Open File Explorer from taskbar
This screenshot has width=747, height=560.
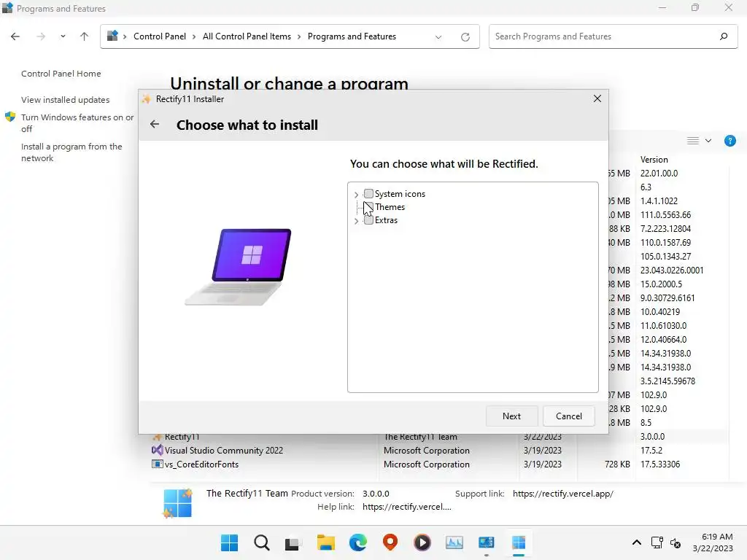[x=326, y=542]
